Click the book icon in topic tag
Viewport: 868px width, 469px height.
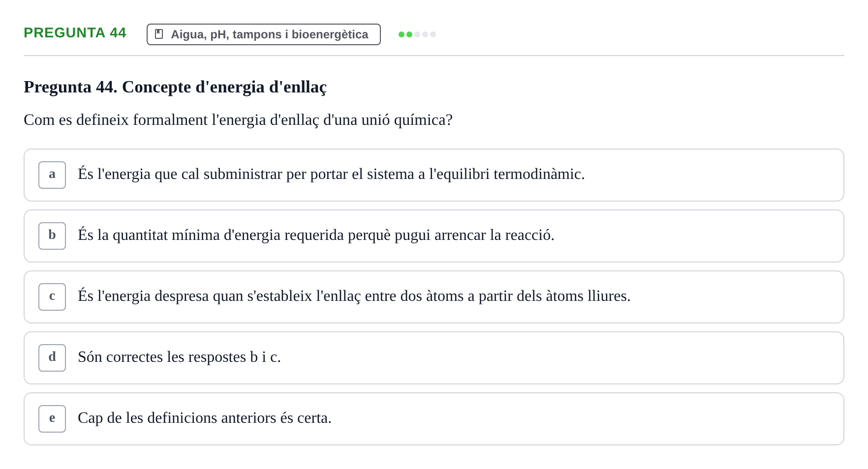(159, 34)
